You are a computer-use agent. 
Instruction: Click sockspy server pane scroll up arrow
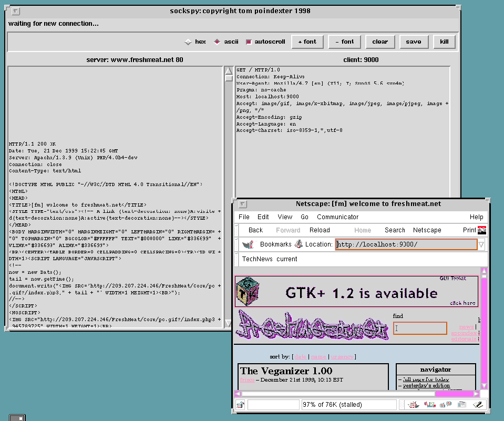[229, 70]
